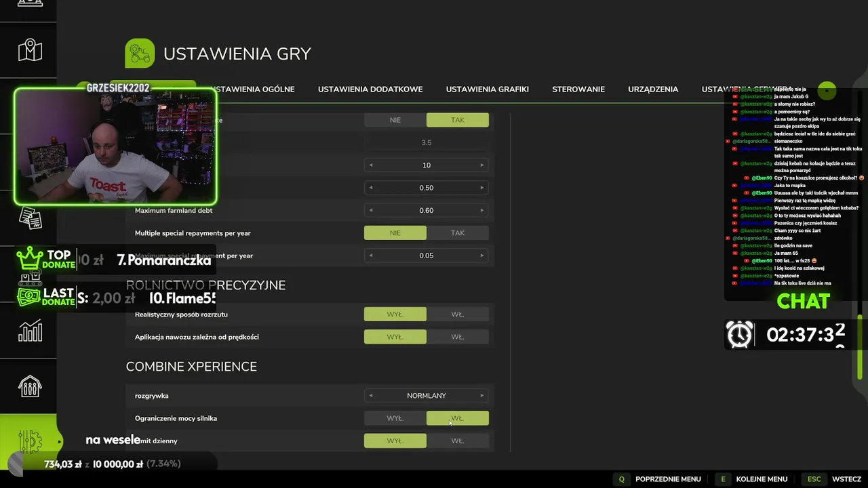Increase Maximum farmland debt with right arrow
Image resolution: width=868 pixels, height=488 pixels.
482,210
